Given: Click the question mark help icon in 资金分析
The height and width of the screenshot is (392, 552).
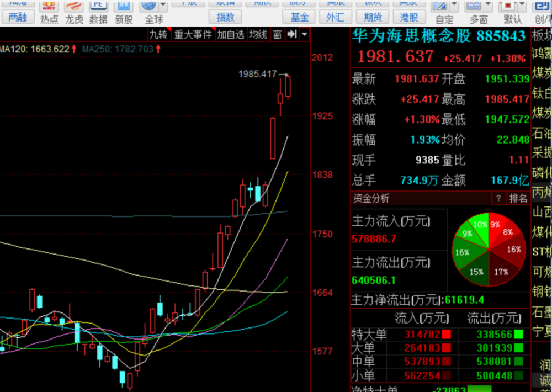Looking at the screenshot, I should pyautogui.click(x=498, y=199).
